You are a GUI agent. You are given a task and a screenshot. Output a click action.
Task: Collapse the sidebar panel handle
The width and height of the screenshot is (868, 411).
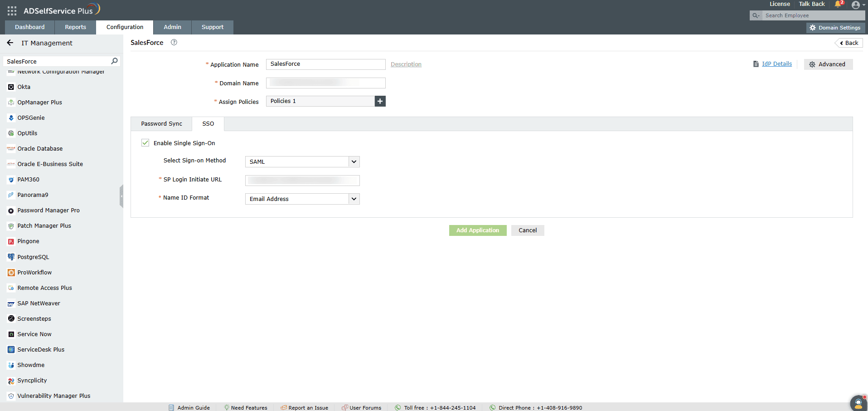point(121,196)
